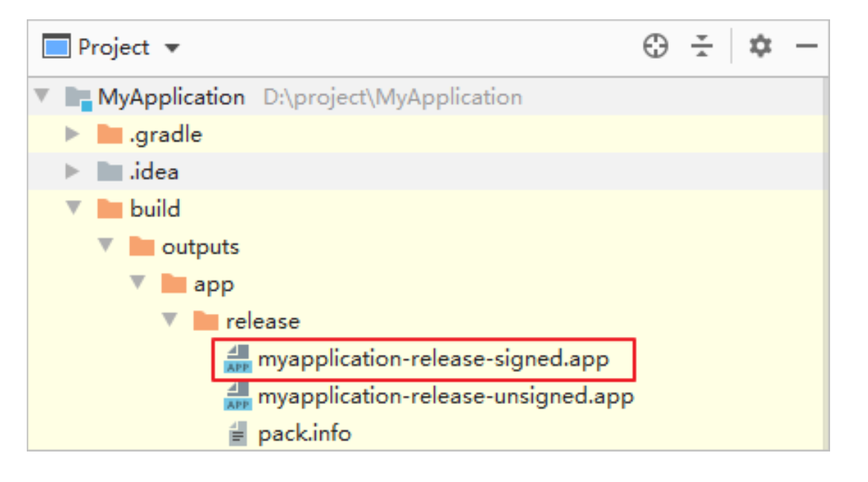
Task: Click the pack.info file icon
Action: (238, 434)
